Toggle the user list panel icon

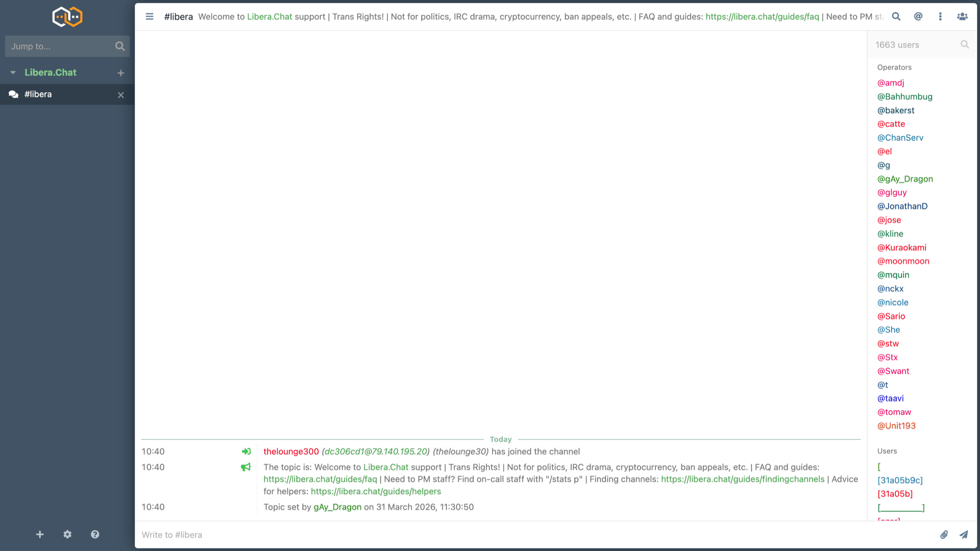962,16
